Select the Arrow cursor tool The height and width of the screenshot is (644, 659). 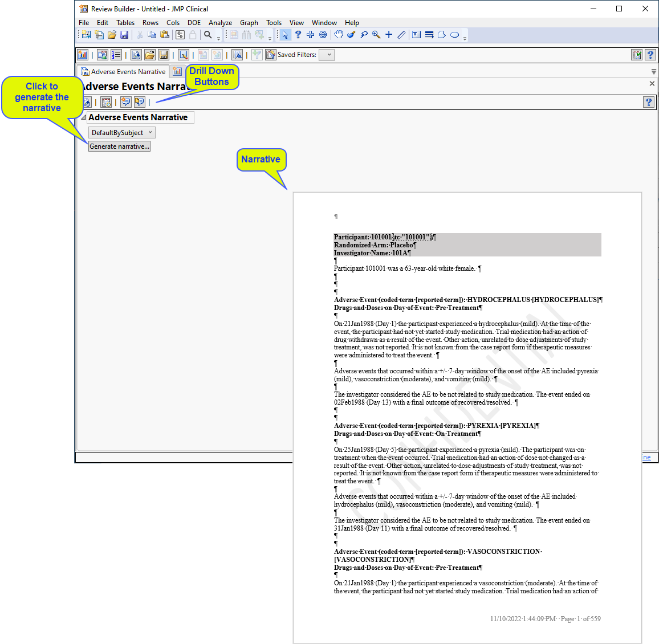(x=286, y=35)
